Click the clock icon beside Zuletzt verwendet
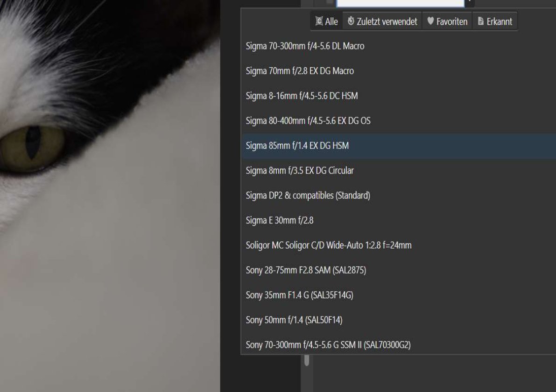This screenshot has height=392, width=556. [x=351, y=21]
